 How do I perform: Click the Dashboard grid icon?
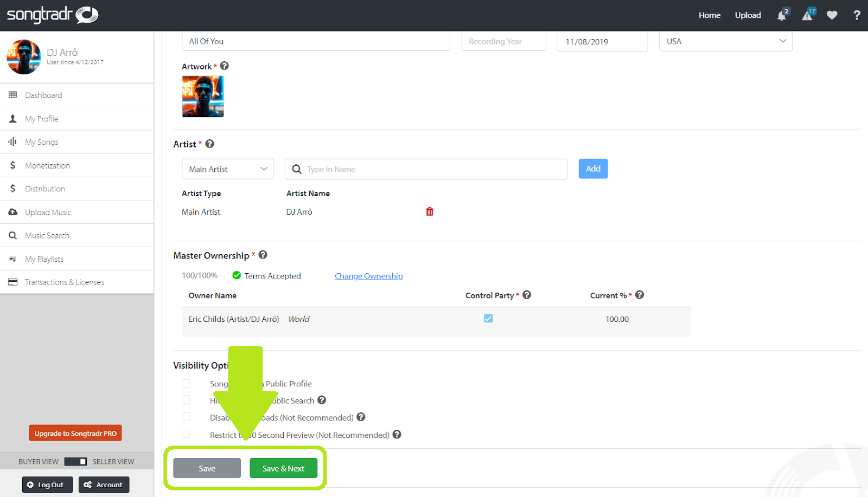point(13,95)
